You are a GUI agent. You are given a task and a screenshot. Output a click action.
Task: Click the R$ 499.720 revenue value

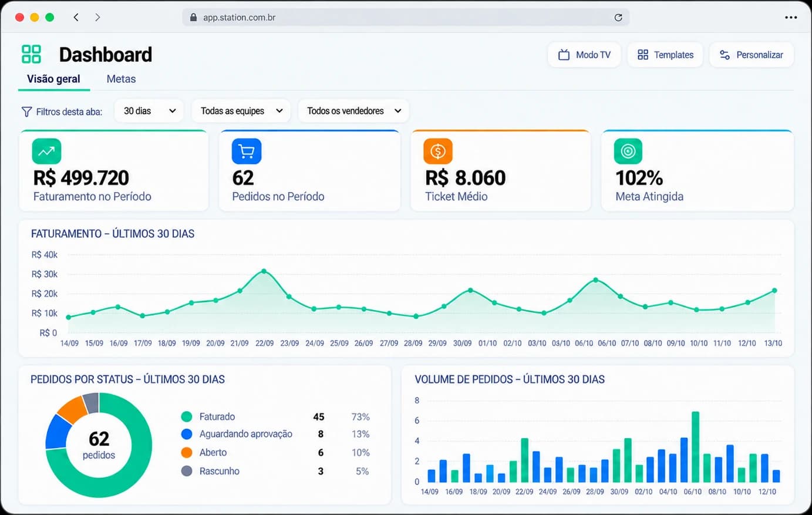(81, 178)
